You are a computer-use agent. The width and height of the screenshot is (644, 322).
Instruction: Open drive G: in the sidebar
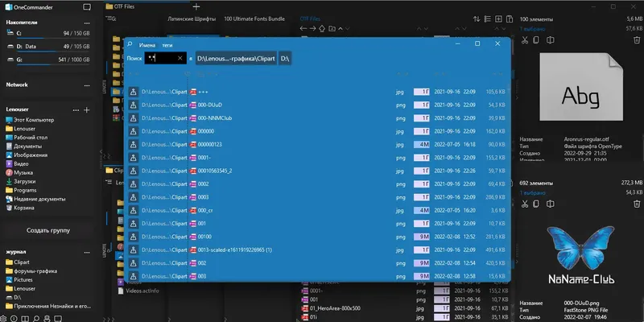48,60
